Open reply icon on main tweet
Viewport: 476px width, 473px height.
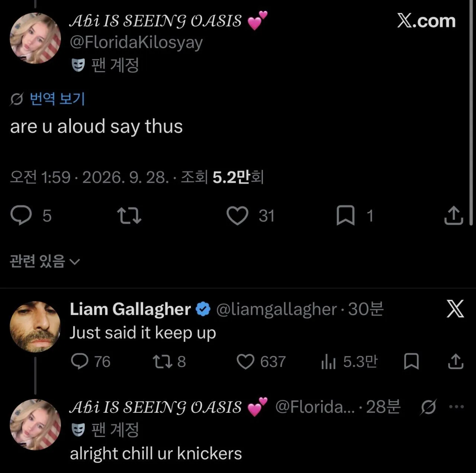point(21,215)
